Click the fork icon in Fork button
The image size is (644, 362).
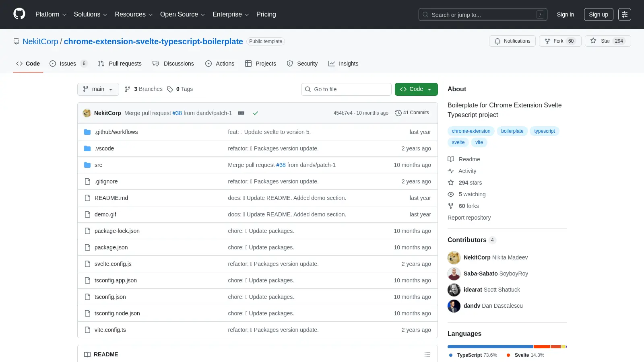click(x=547, y=41)
